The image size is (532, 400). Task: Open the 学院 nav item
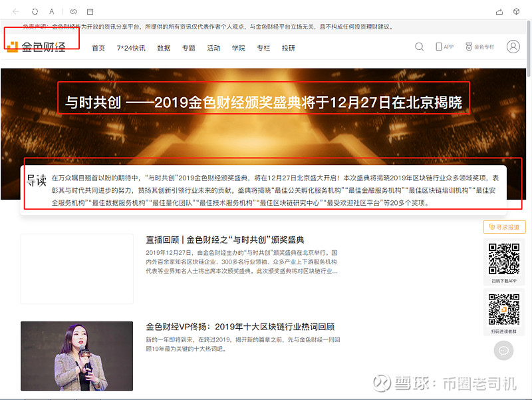(x=239, y=48)
